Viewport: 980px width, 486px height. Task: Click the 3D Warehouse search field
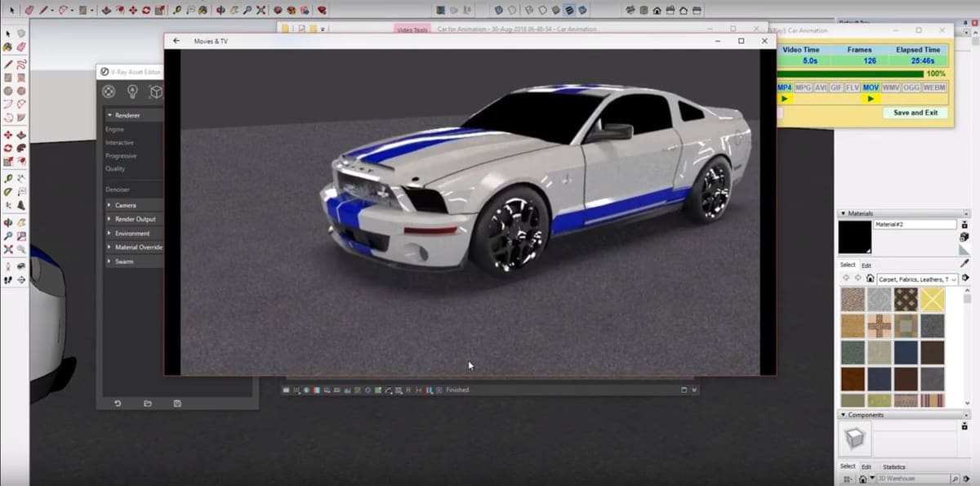912,479
